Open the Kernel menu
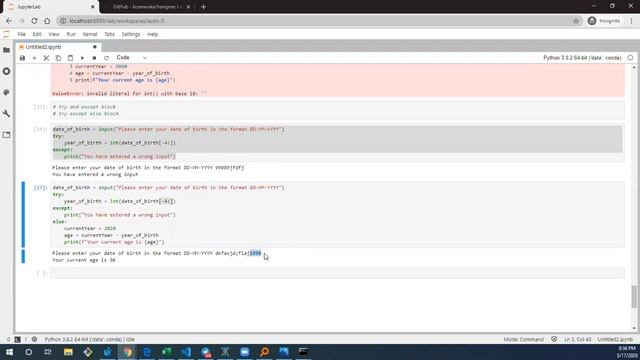Screen dimensions: 640x360 90,34
